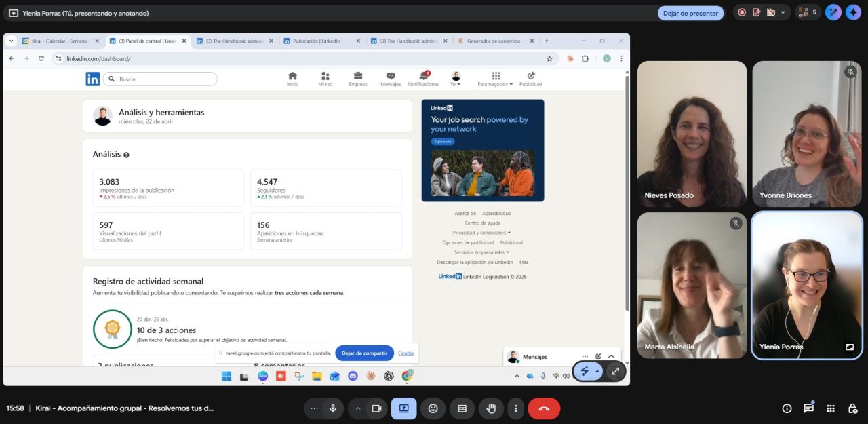Image resolution: width=868 pixels, height=424 pixels.
Task: Click the LinkedIn Buscar search field
Action: (x=160, y=79)
